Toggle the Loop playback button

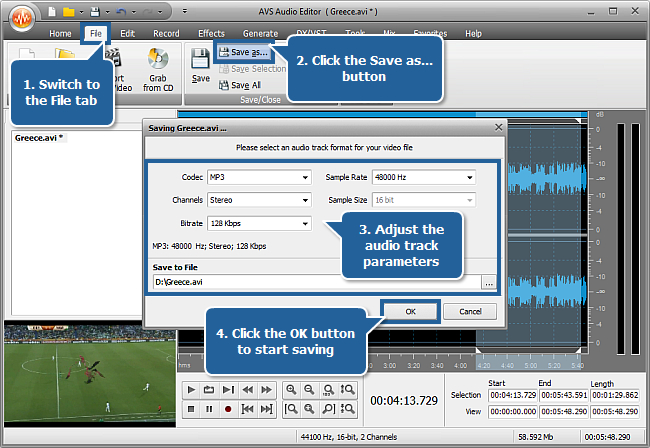pos(209,390)
